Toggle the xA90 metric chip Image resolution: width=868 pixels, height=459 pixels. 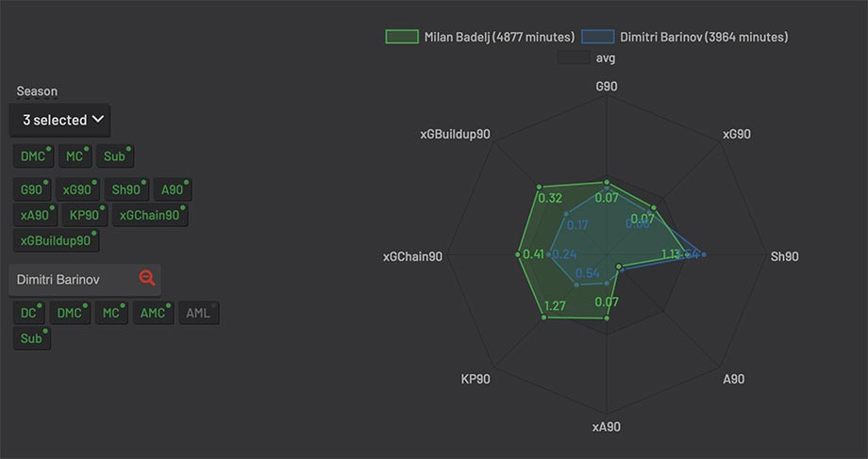(36, 215)
